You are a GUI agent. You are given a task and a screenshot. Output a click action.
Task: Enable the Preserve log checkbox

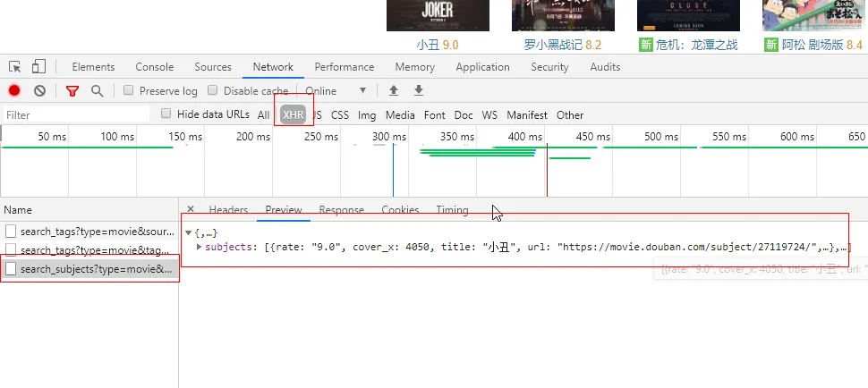pyautogui.click(x=129, y=91)
